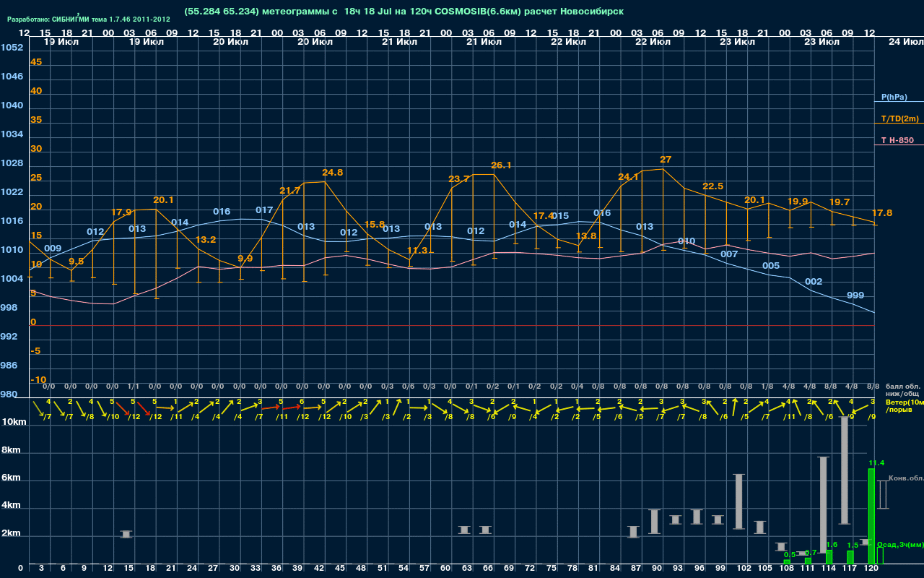The width and height of the screenshot is (924, 578).
Task: Click the 1028 pressure axis value
Action: tap(12, 163)
